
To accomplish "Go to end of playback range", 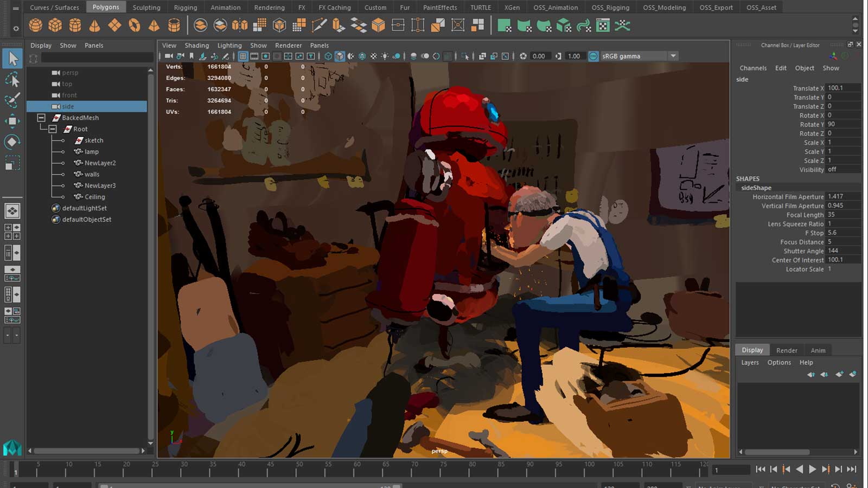I will [x=852, y=470].
